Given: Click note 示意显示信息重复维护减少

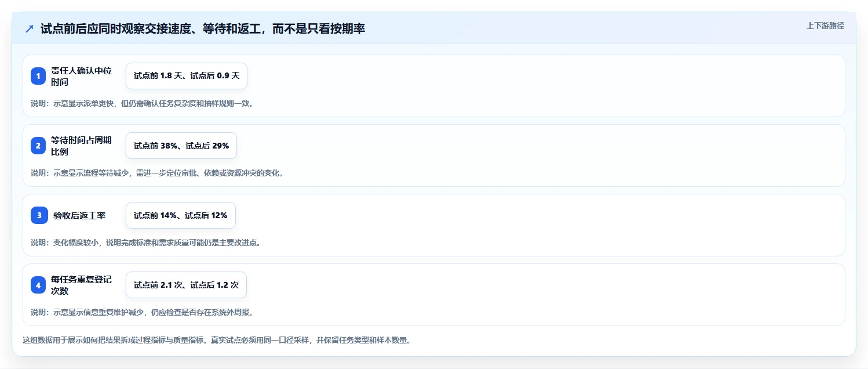Looking at the screenshot, I should 142,313.
